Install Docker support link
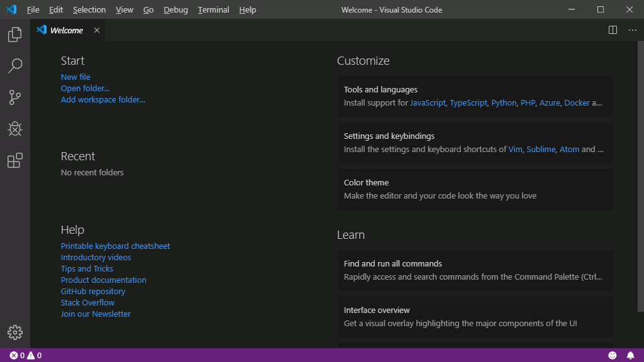644x362 pixels. (x=577, y=103)
